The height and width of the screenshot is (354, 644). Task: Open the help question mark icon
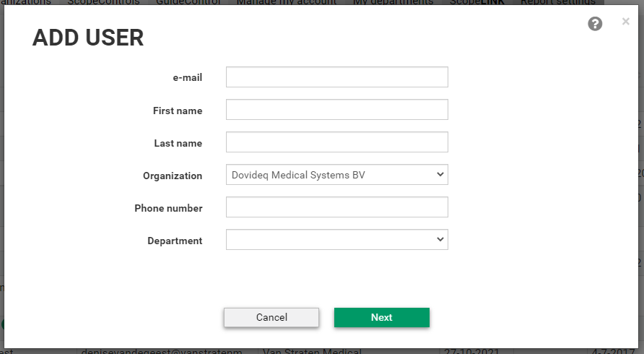point(595,25)
